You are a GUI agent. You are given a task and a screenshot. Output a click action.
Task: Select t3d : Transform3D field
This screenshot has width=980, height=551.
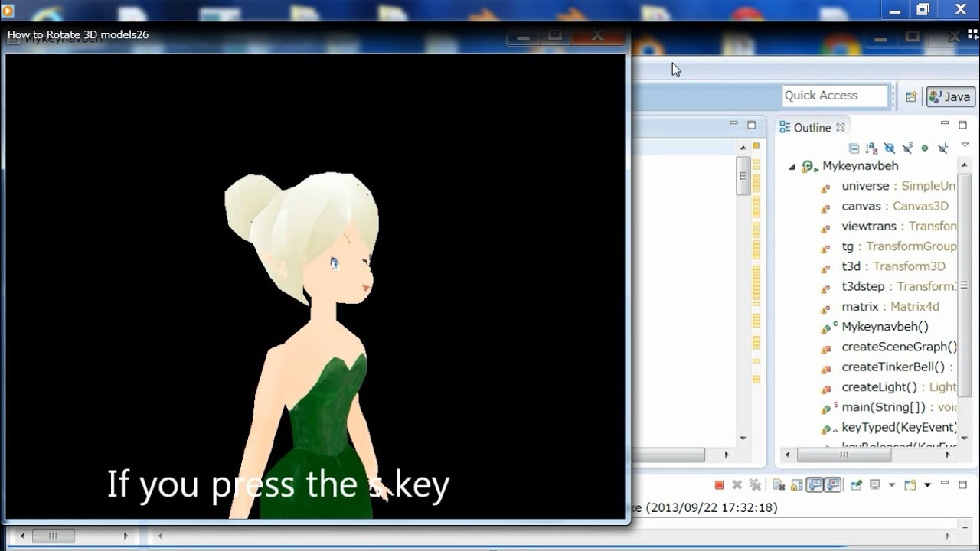(x=893, y=266)
